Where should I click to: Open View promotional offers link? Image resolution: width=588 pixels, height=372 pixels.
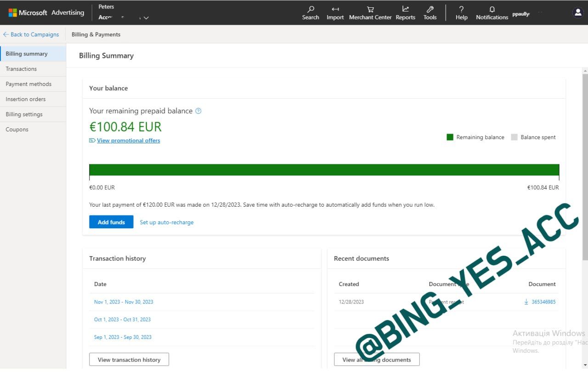click(128, 141)
